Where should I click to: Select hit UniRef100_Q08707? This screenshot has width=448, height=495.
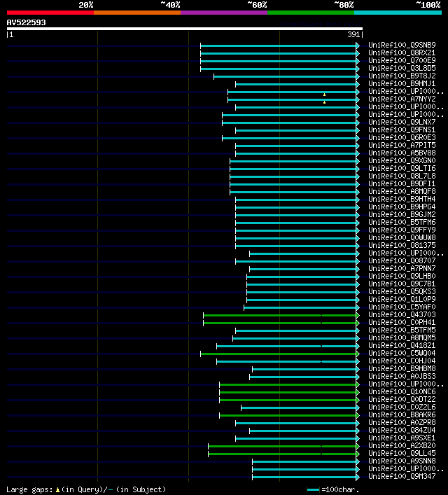click(402, 260)
